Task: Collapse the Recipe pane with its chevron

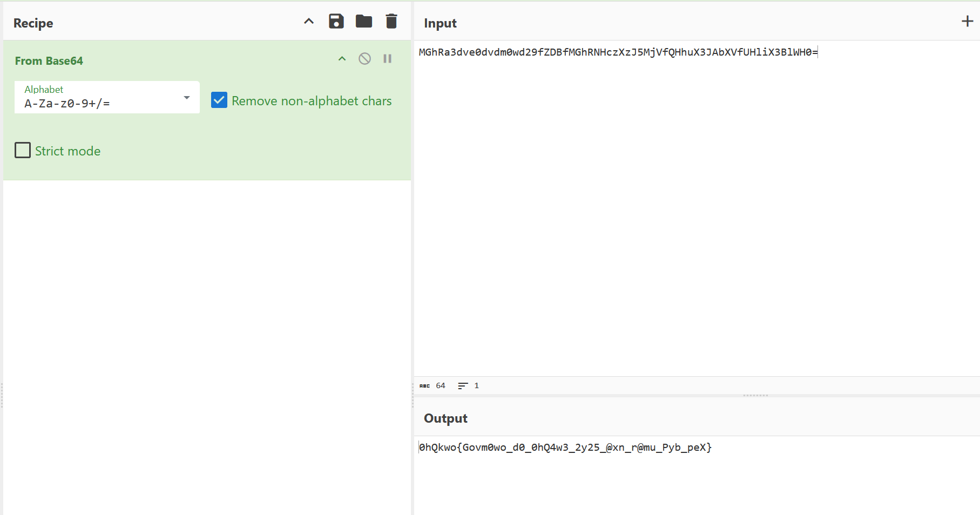Action: point(309,22)
